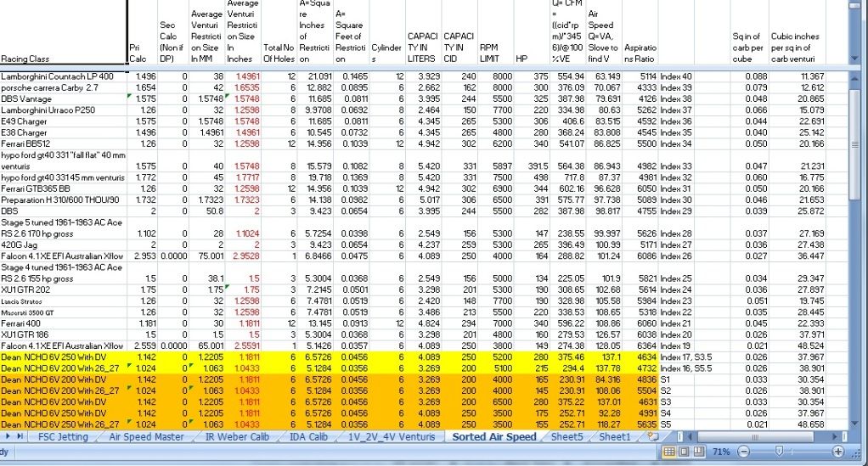868x466 pixels.
Task: Select the porsche carrera Carby 2.7 cell
Action: [64, 87]
